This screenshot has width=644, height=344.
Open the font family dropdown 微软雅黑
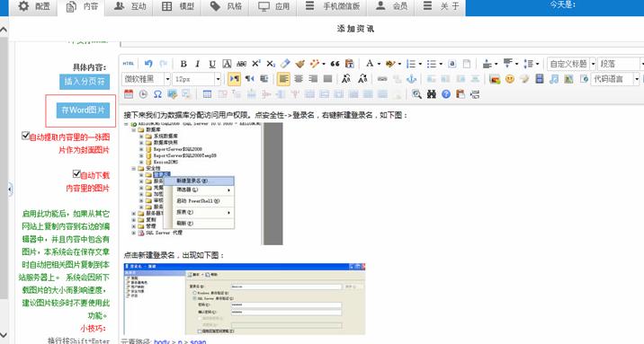point(147,79)
